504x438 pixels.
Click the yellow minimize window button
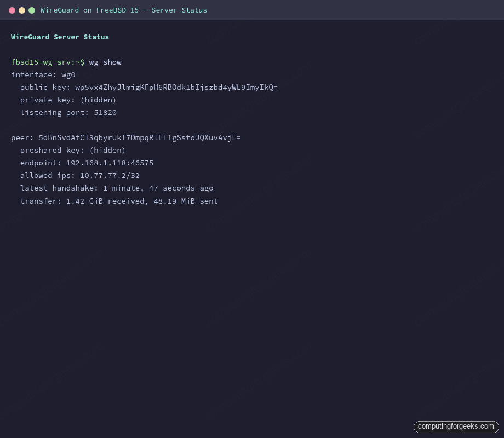[22, 10]
